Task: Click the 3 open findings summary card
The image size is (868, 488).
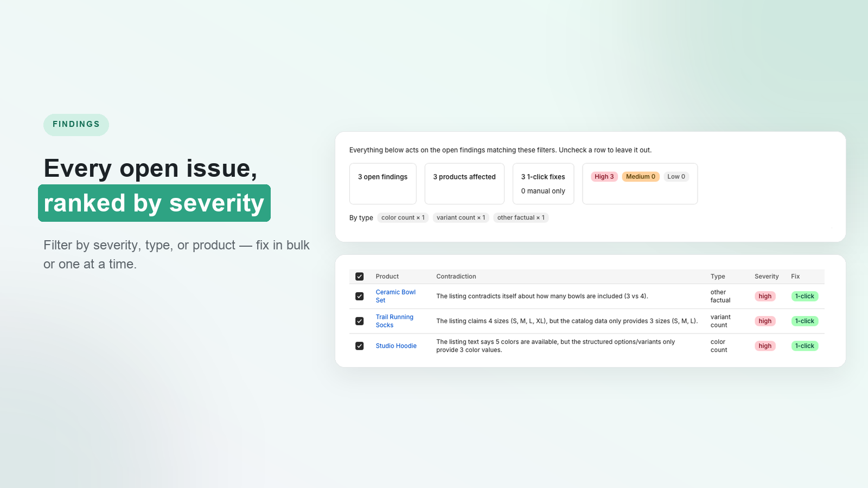Action: tap(383, 184)
